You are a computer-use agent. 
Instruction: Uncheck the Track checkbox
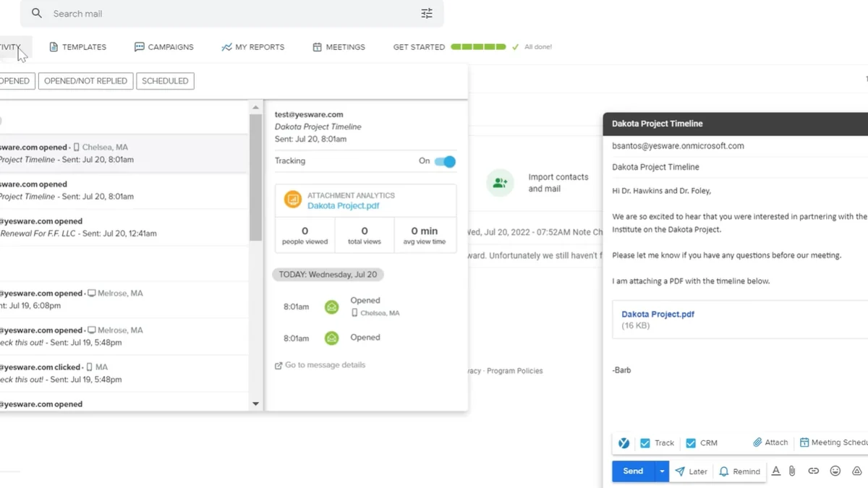(645, 443)
